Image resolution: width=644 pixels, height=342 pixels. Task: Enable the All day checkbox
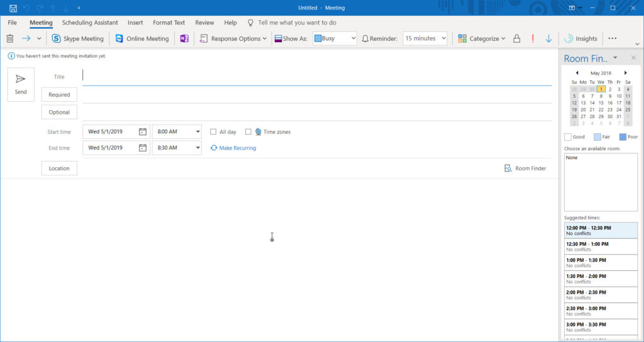213,132
